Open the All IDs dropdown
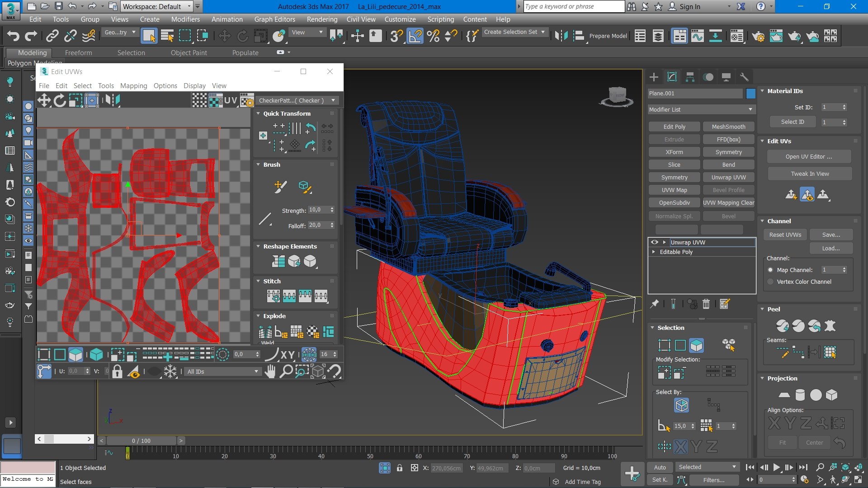The image size is (868, 488). coord(223,371)
